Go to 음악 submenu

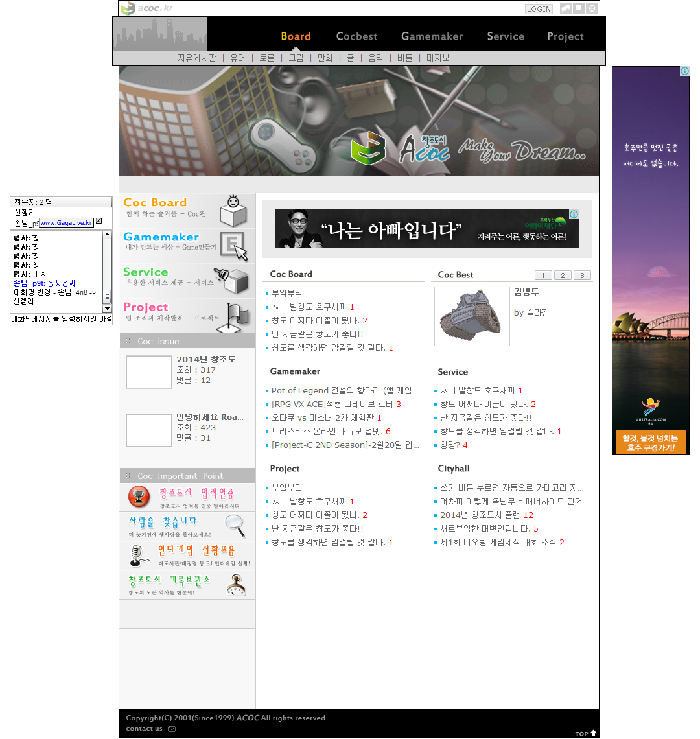coord(376,58)
